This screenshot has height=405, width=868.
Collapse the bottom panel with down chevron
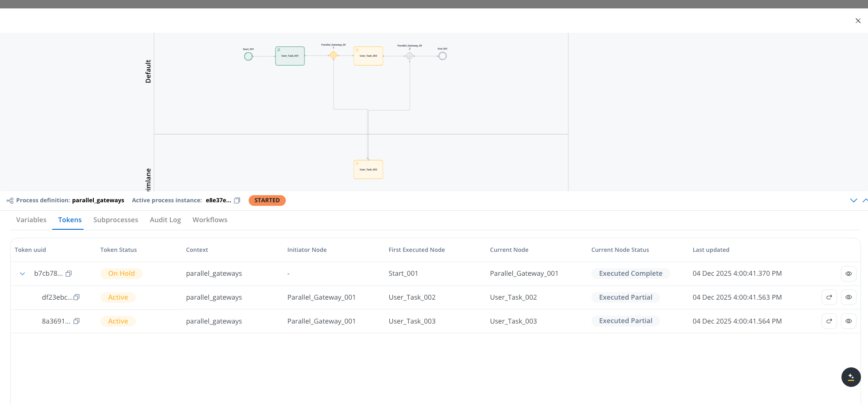click(x=853, y=201)
